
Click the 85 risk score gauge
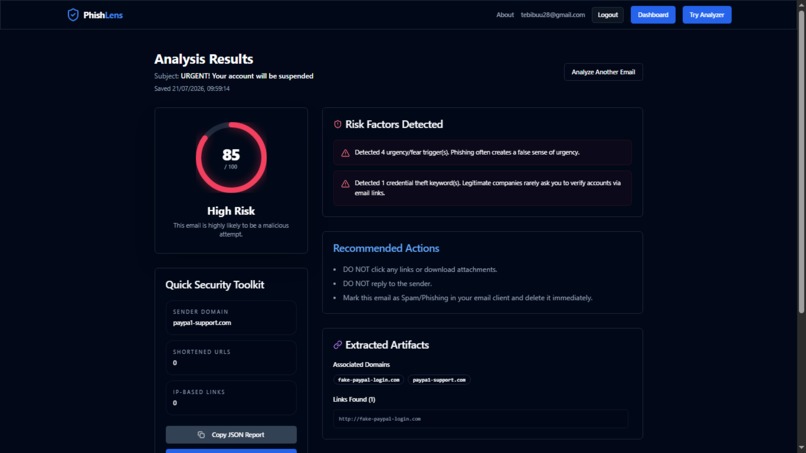click(231, 157)
